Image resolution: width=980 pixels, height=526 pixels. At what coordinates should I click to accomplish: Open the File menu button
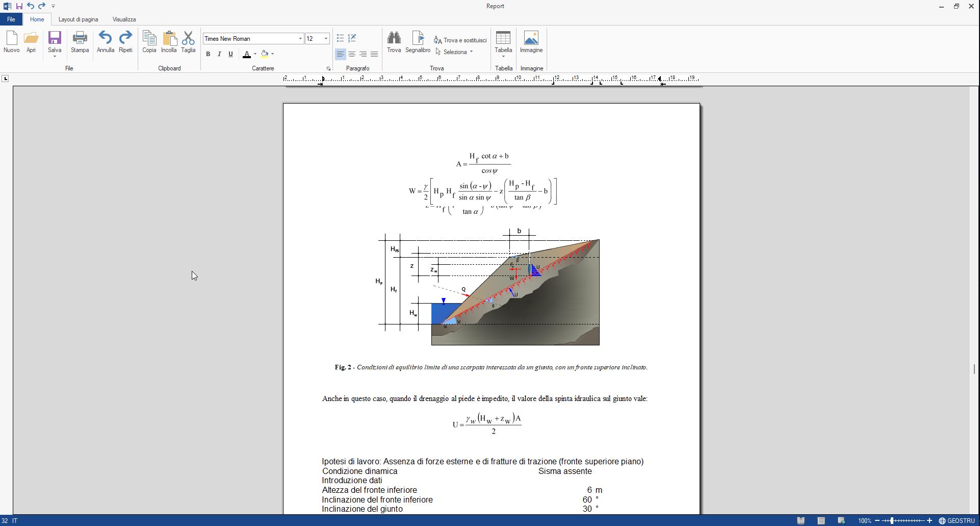11,19
